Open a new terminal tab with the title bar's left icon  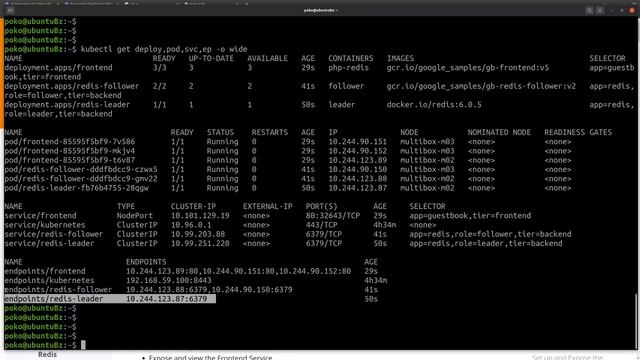click(11, 10)
